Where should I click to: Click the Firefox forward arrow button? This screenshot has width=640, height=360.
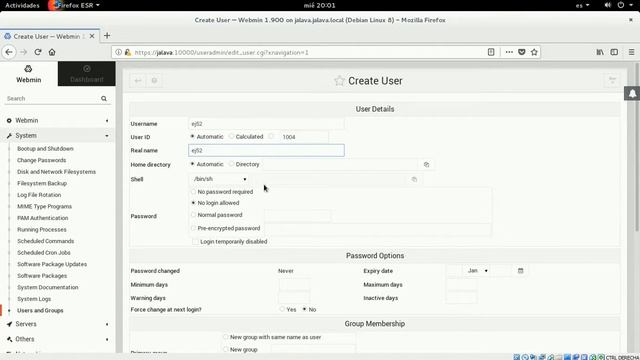click(23, 52)
